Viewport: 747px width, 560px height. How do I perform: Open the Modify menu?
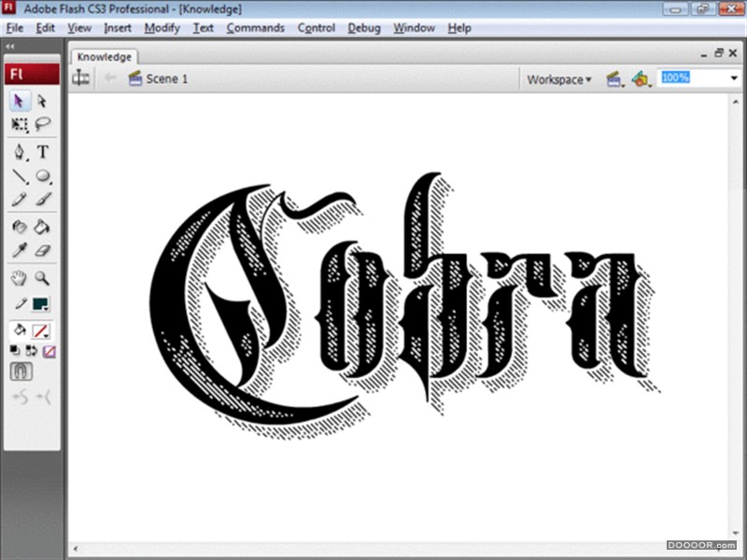point(162,28)
